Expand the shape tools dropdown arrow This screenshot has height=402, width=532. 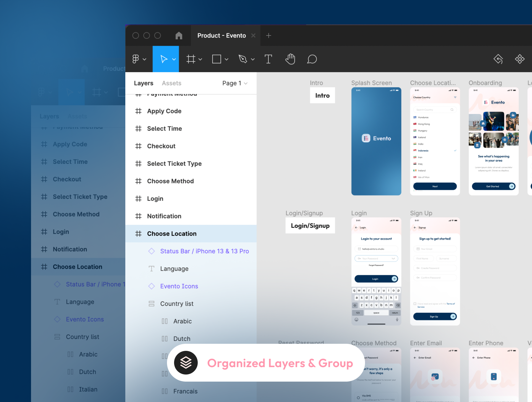point(227,59)
